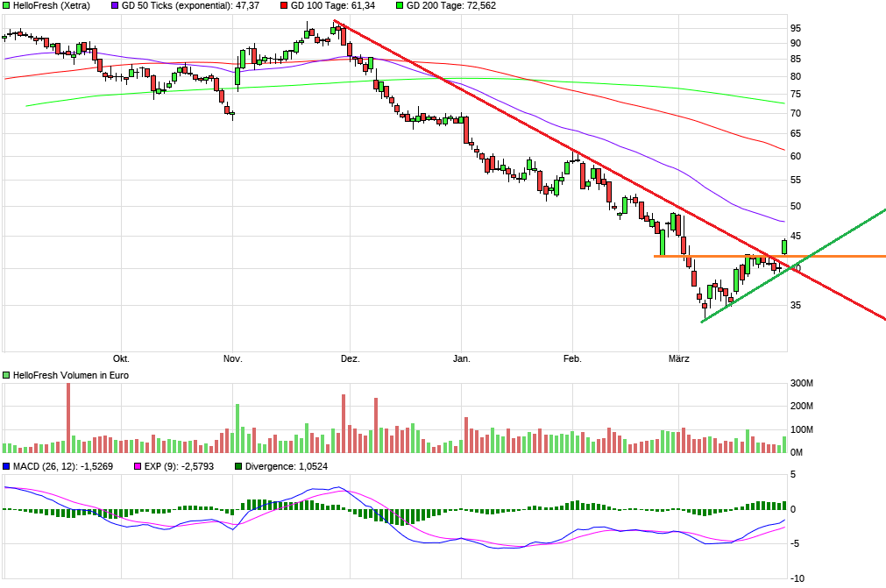
Task: Click the 200M volume axis value
Action: 801,406
